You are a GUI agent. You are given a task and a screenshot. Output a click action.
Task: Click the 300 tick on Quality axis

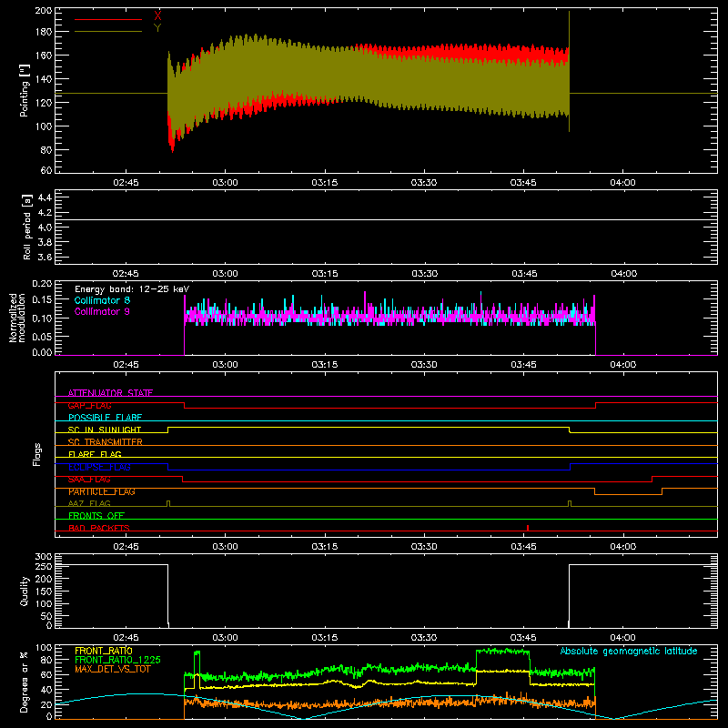pyautogui.click(x=44, y=557)
